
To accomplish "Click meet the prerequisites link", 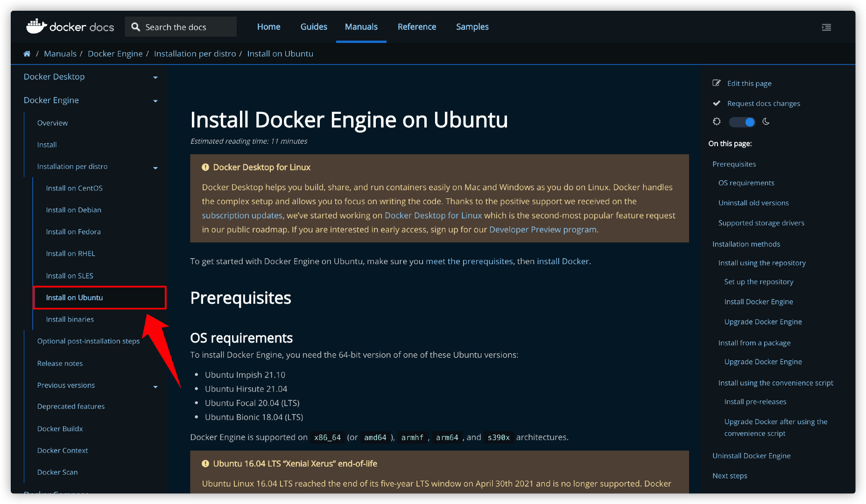I will click(x=469, y=261).
